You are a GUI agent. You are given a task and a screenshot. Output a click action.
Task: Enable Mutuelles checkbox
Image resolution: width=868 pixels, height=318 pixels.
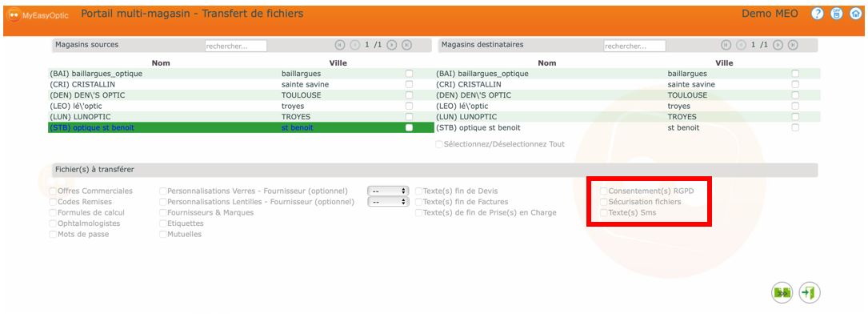click(163, 235)
